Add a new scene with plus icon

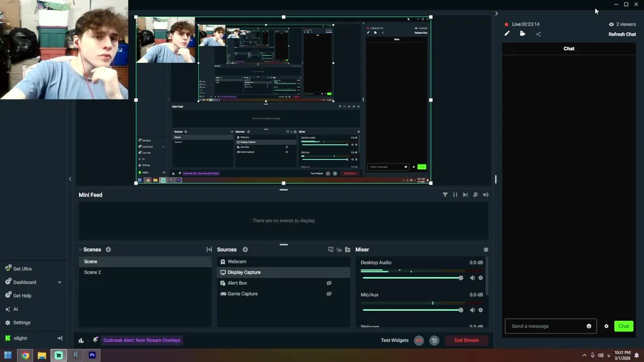click(108, 249)
